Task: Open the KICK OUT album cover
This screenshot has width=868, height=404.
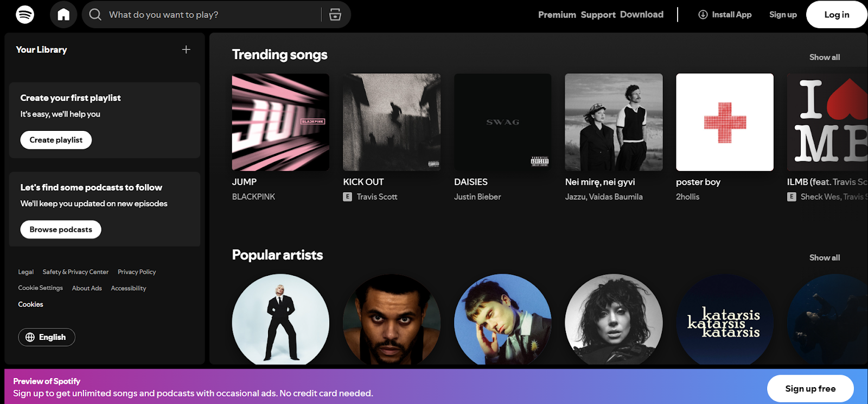Action: point(392,122)
